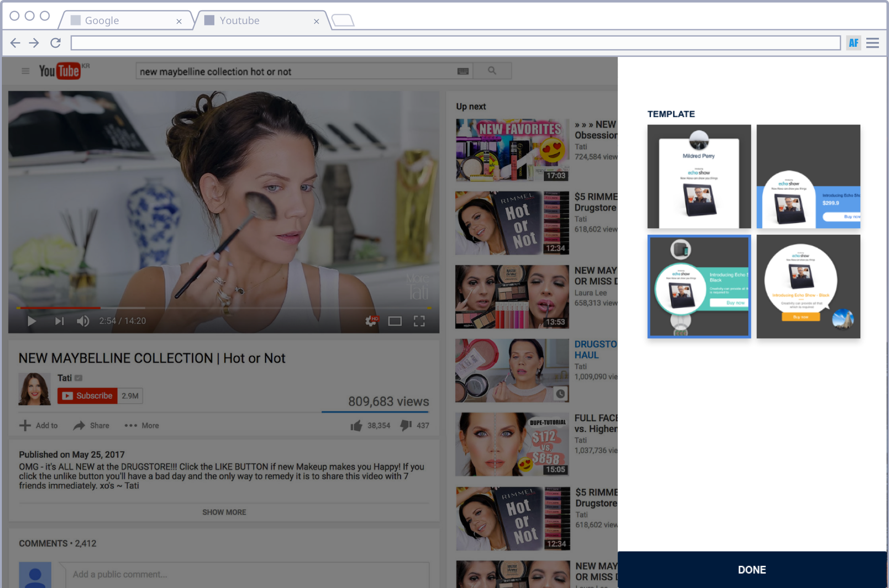Go back with the browser back arrow
The height and width of the screenshot is (588, 889).
[15, 43]
